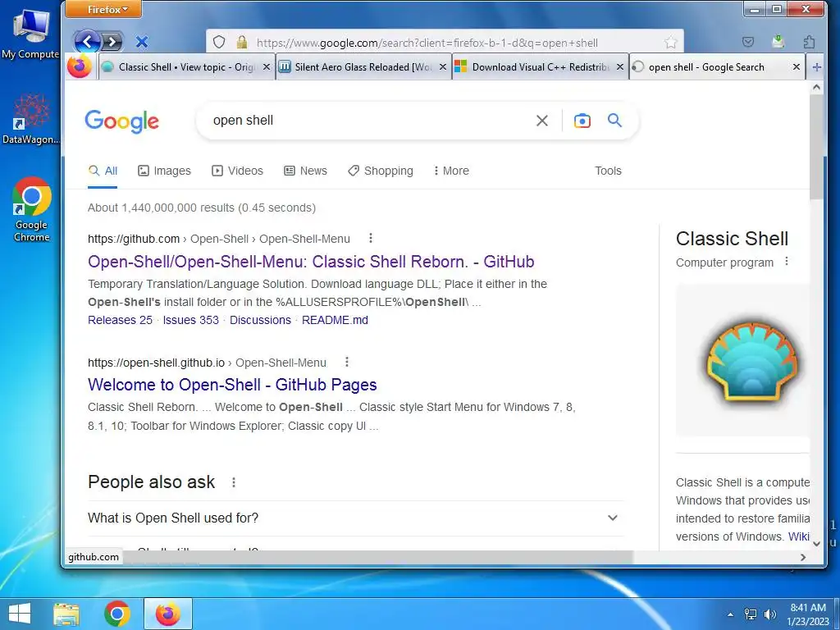Open three-dot options for the github.com result
The width and height of the screenshot is (840, 630).
[x=370, y=238]
